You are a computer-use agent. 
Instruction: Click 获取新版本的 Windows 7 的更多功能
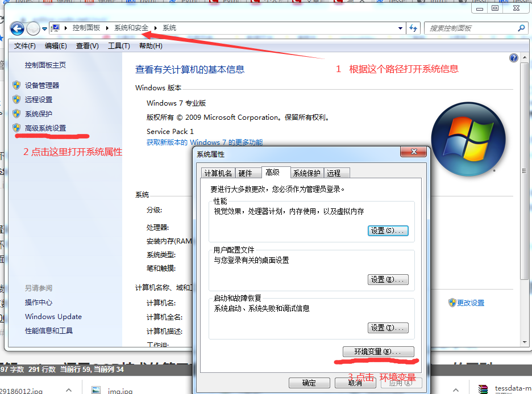[205, 142]
